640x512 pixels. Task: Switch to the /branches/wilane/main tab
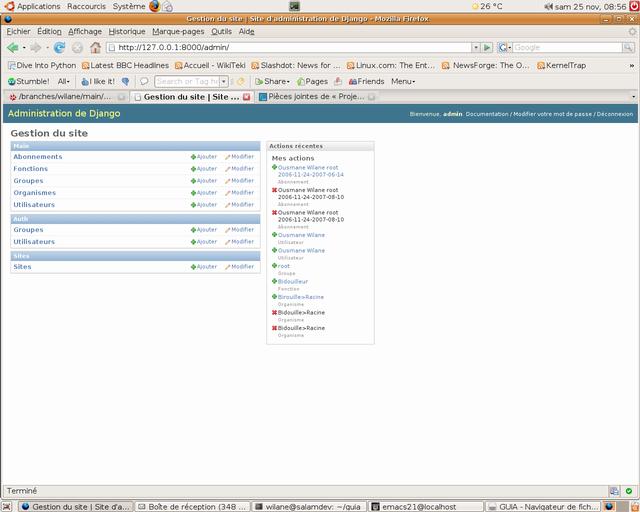point(65,97)
